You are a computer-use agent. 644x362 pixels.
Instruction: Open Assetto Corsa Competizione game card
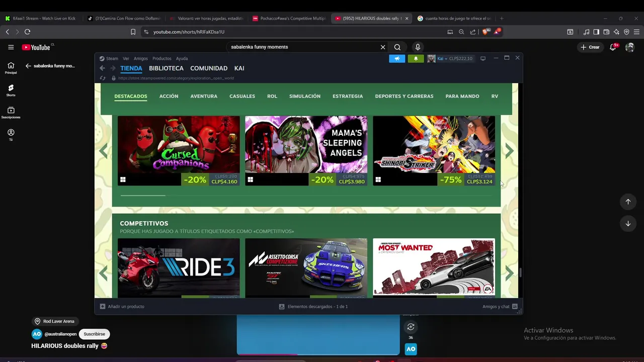click(306, 267)
